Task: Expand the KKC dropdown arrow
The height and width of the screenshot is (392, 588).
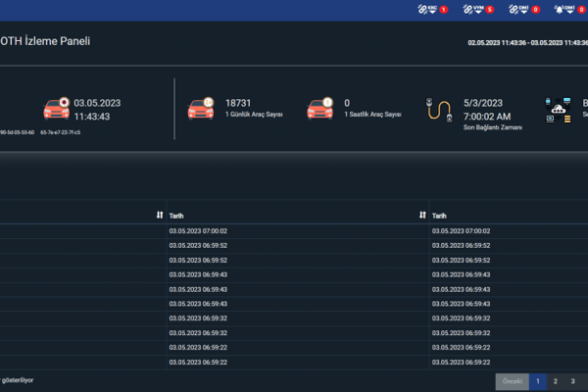Action: pos(432,12)
